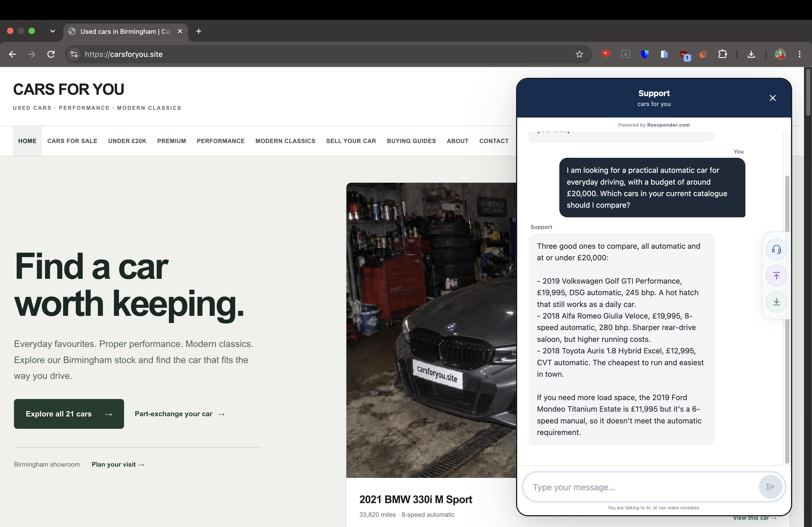The height and width of the screenshot is (527, 812).
Task: Open the extensions puzzle-piece menu
Action: pos(723,54)
